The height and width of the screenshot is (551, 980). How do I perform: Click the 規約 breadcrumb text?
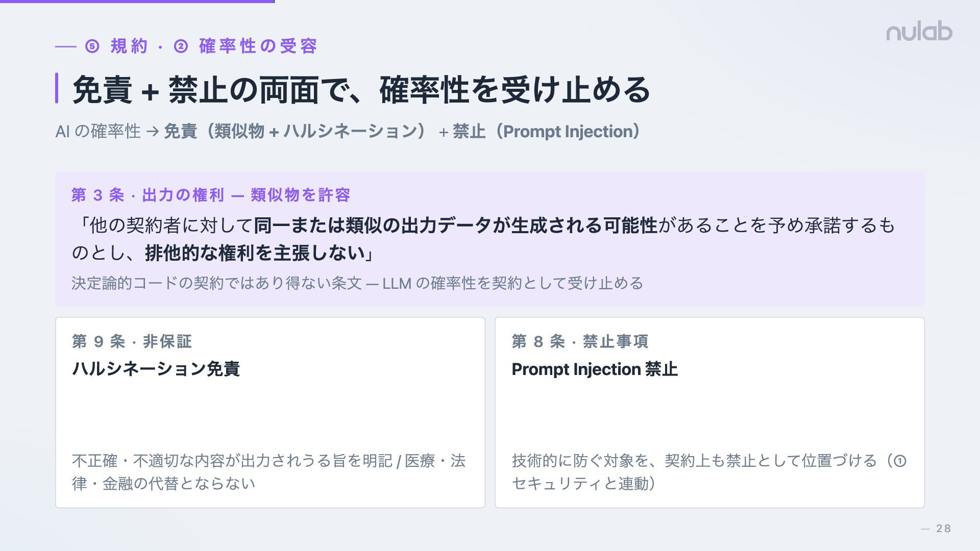coord(129,46)
